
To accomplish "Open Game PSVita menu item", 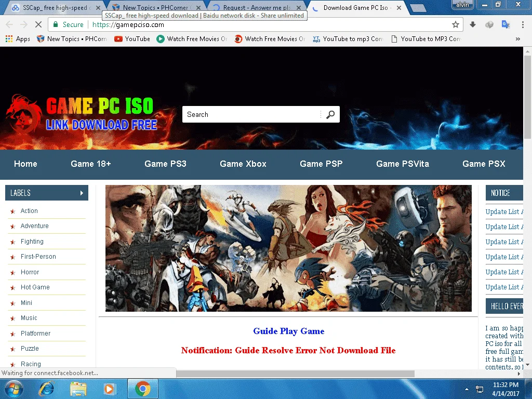I will [403, 164].
